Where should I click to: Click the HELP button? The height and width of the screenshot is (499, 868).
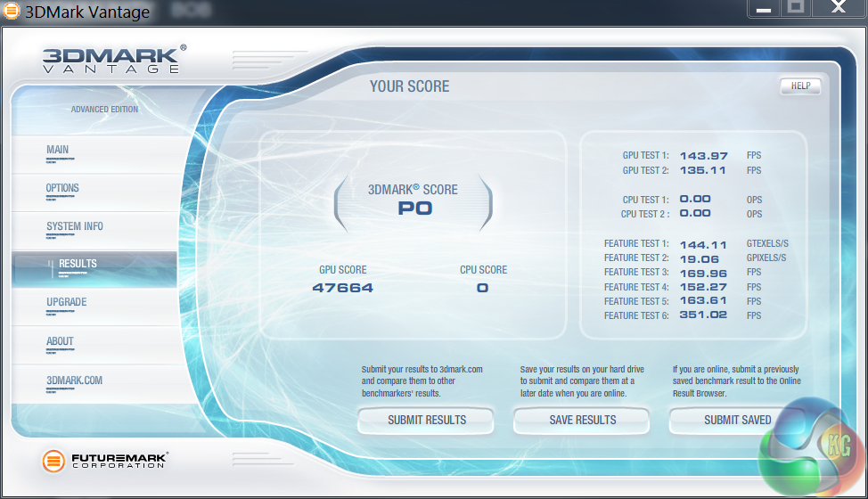[800, 86]
